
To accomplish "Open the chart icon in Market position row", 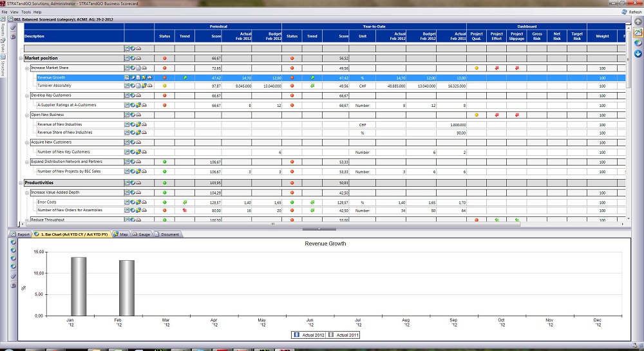I will coord(127,58).
